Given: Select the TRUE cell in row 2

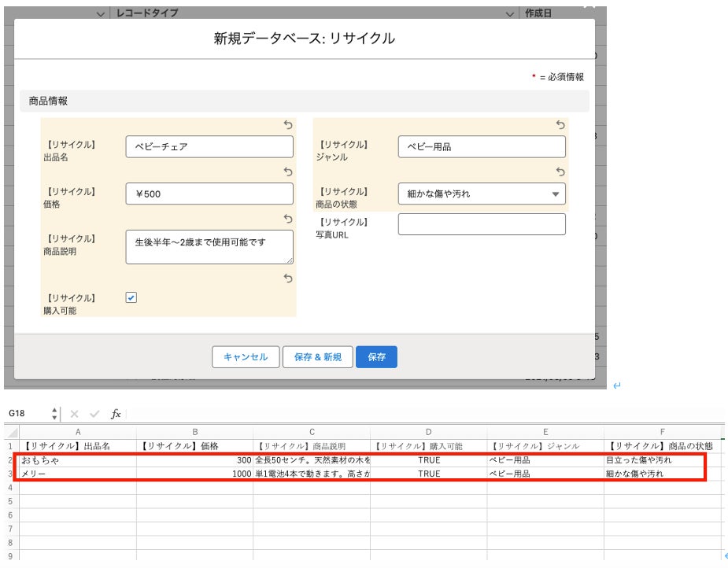Looking at the screenshot, I should coord(428,460).
